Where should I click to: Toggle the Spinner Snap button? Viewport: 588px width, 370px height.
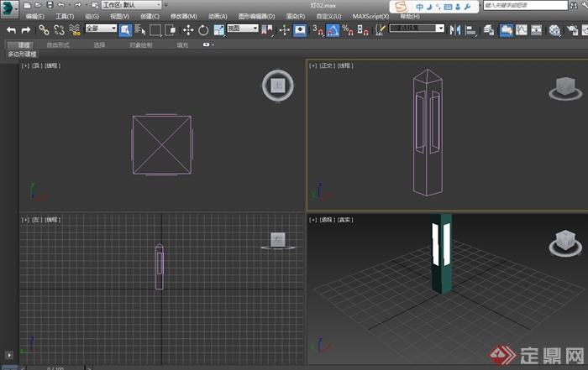[x=363, y=30]
